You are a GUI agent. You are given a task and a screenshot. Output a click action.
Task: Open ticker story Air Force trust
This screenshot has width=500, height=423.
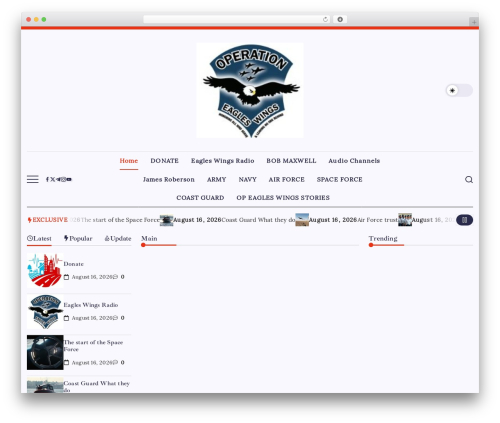click(377, 220)
